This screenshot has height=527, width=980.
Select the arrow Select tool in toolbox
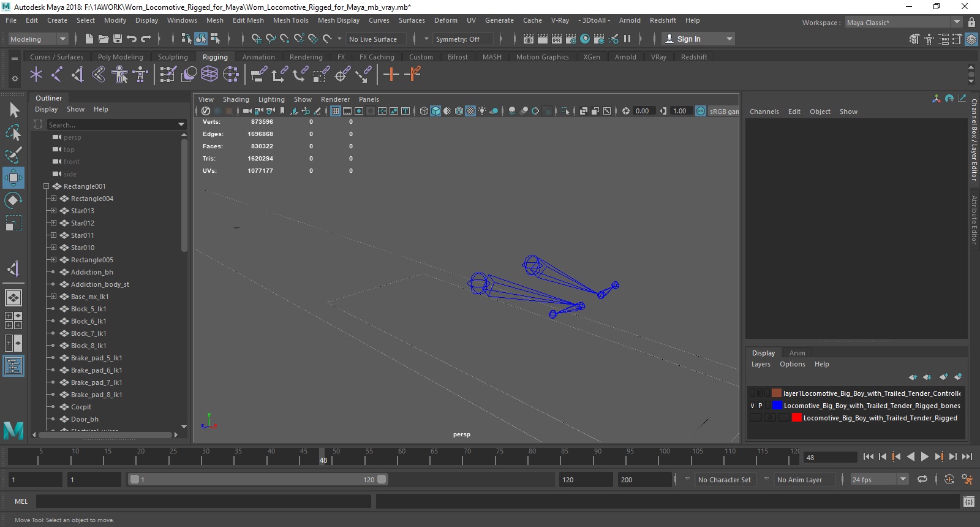[13, 110]
